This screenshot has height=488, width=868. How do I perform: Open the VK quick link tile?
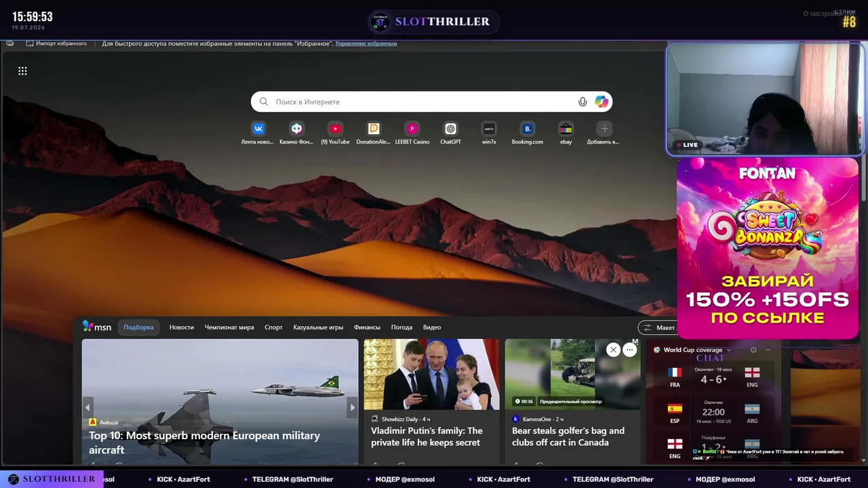tap(258, 129)
